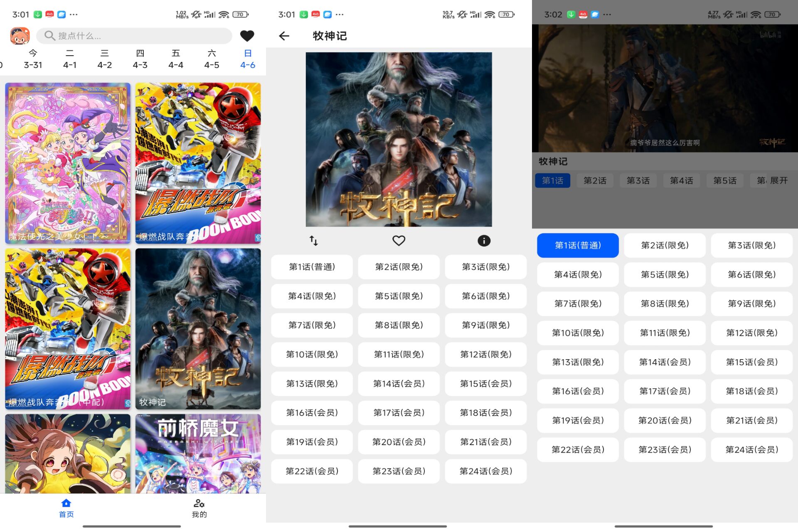This screenshot has height=532, width=798.
Task: Open favorites via black heart icon
Action: [x=247, y=36]
